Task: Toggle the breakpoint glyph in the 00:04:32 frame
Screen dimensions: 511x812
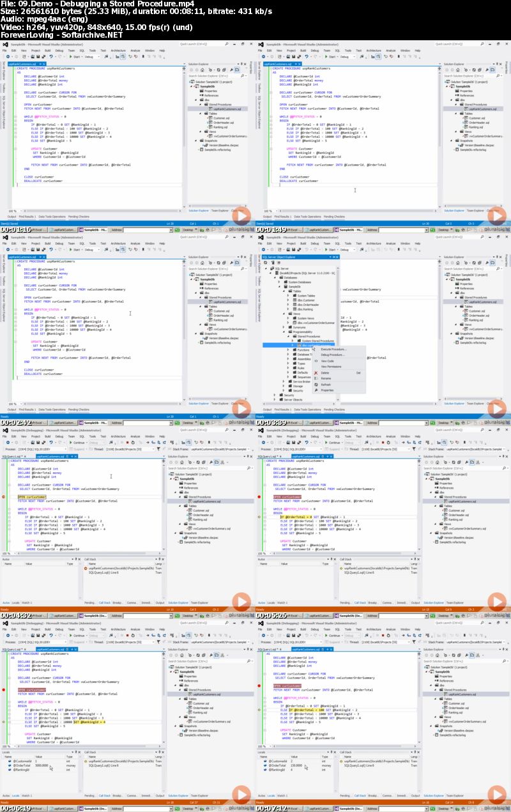Action: click(4, 496)
